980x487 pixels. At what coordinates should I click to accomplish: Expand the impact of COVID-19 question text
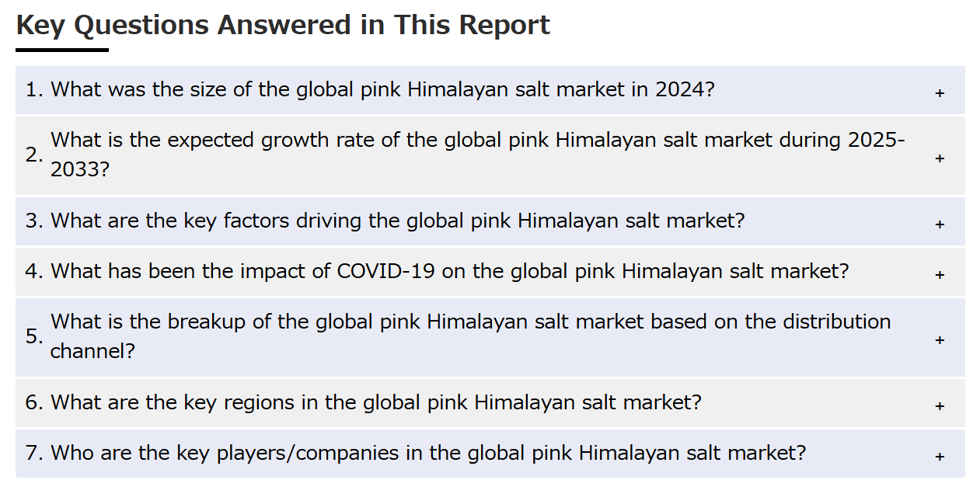450,271
